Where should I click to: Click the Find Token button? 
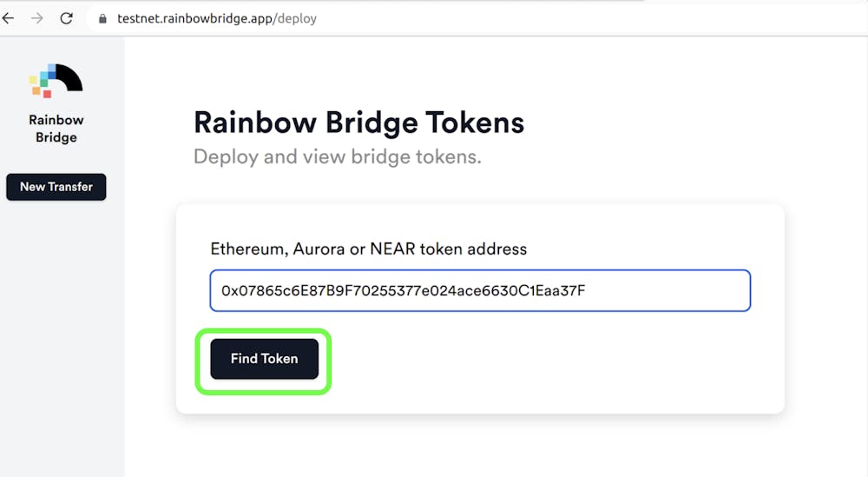pyautogui.click(x=264, y=359)
